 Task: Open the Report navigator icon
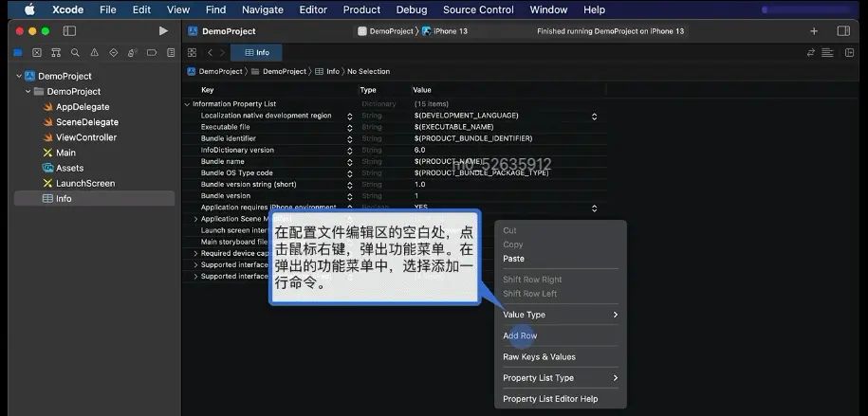171,52
